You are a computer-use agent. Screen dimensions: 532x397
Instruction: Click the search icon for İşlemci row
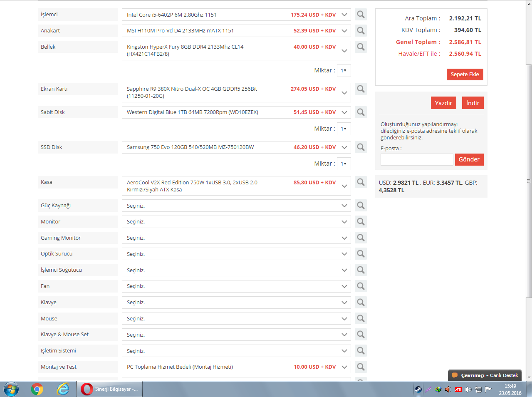(361, 15)
